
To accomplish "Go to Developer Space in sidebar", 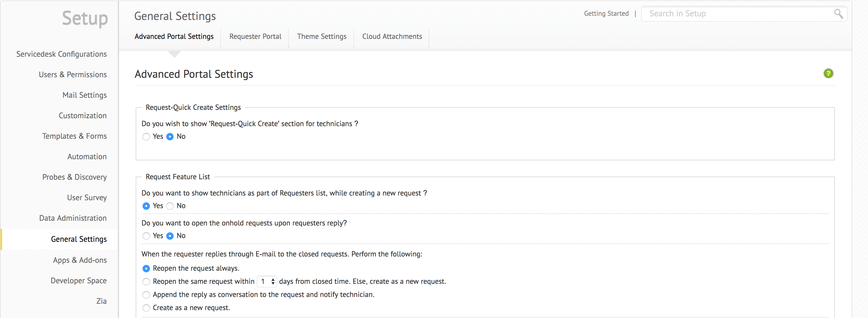I will coord(78,281).
